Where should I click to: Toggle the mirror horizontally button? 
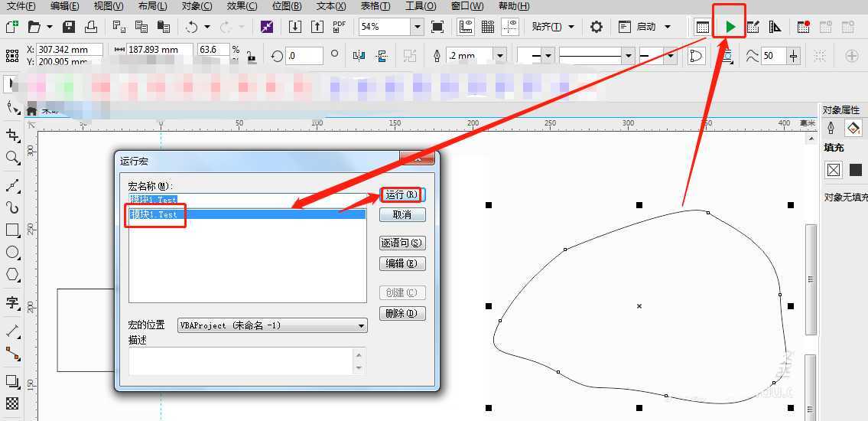(x=359, y=56)
